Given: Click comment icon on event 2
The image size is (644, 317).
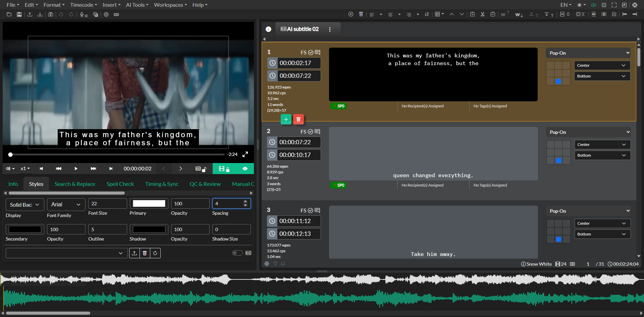Looking at the screenshot, I should [x=317, y=131].
